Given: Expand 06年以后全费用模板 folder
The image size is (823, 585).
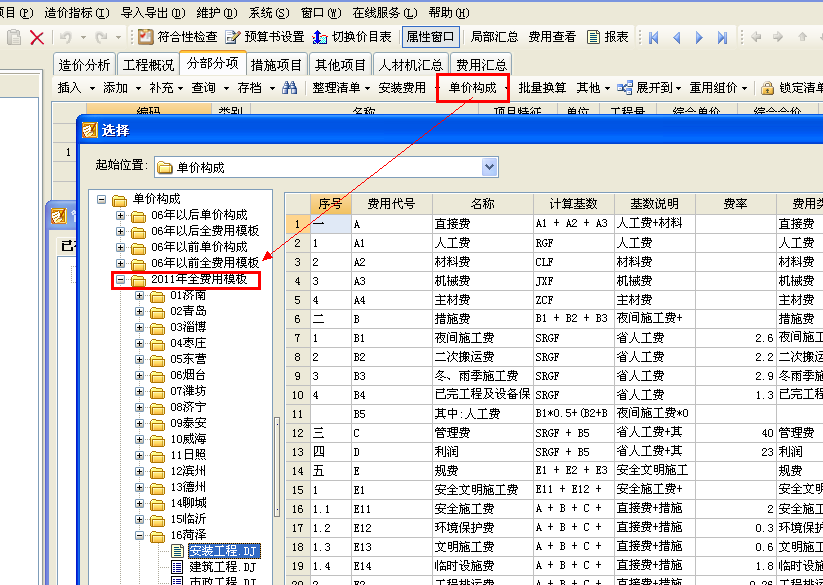Looking at the screenshot, I should coord(121,231).
